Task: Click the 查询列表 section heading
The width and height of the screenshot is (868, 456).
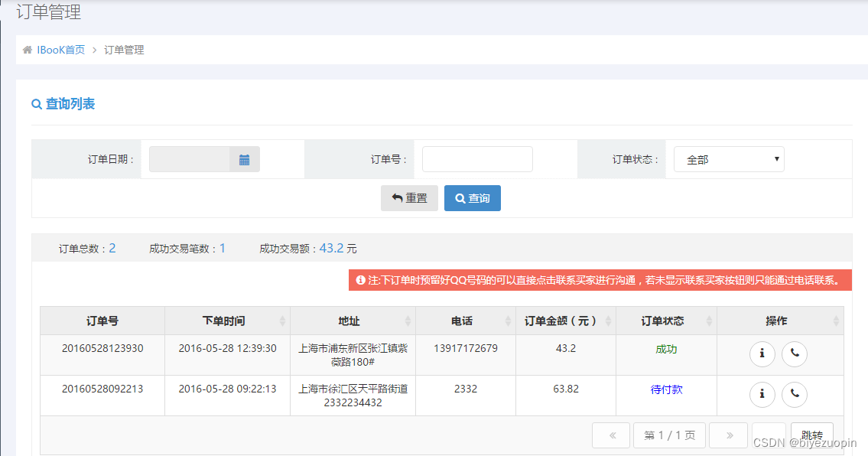Action: coord(70,103)
